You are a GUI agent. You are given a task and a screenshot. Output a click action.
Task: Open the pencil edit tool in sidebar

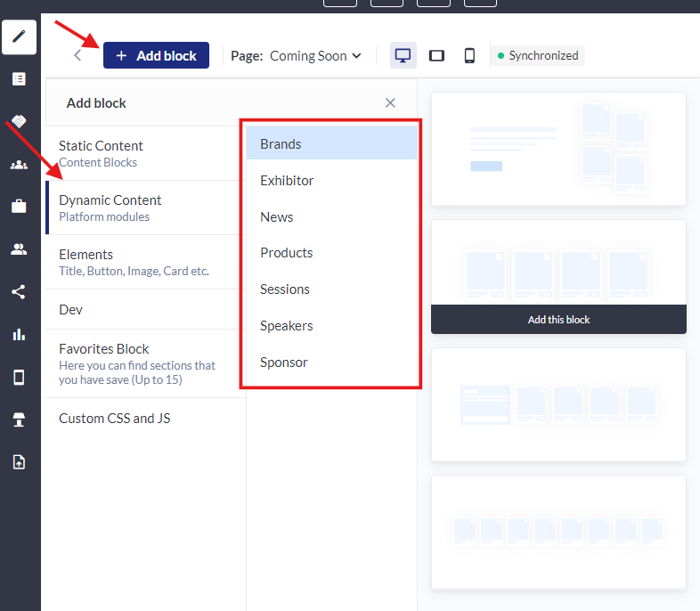(19, 37)
